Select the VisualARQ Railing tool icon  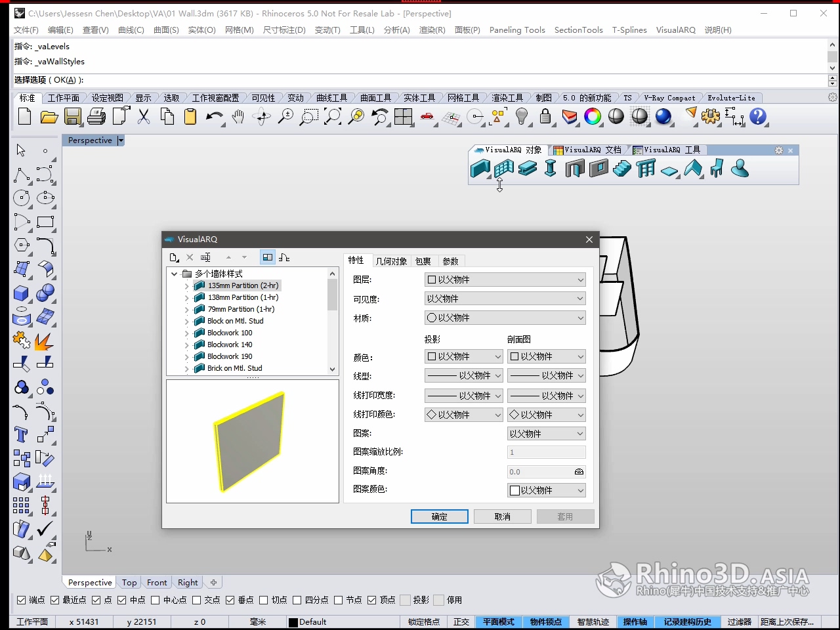(646, 169)
